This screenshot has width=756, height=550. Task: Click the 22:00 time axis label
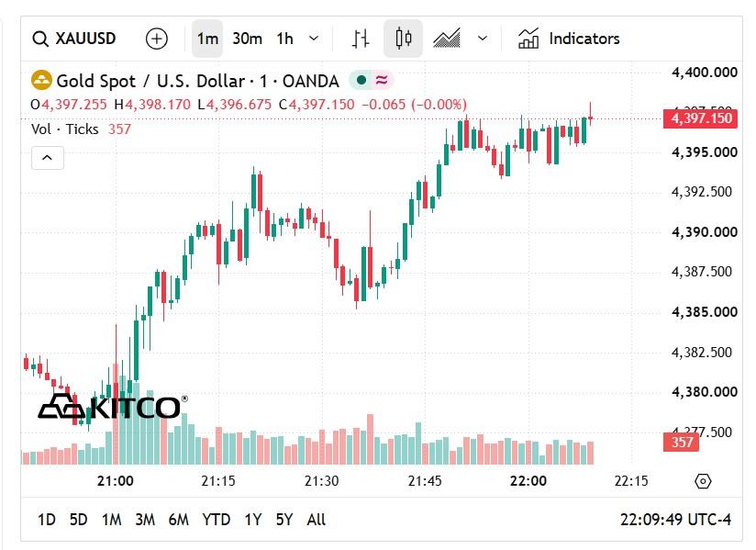(x=528, y=481)
